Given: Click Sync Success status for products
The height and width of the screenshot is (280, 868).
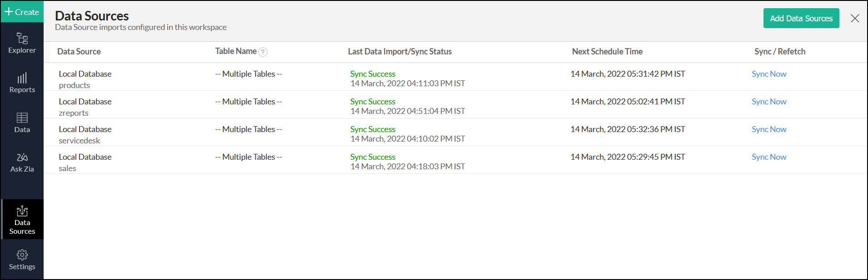Looking at the screenshot, I should tap(373, 74).
